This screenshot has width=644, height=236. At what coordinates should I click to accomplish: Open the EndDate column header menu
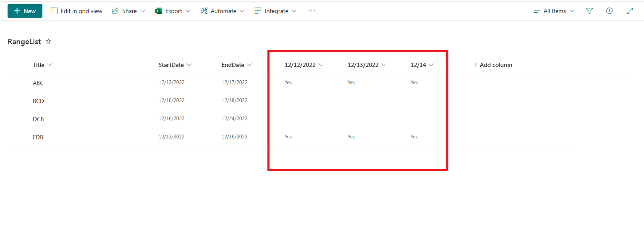tap(237, 65)
